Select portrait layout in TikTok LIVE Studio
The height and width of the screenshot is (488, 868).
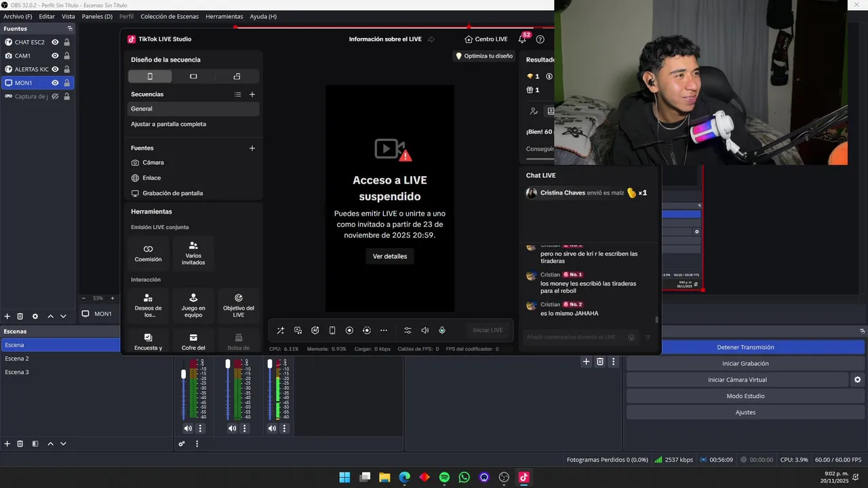[x=150, y=76]
